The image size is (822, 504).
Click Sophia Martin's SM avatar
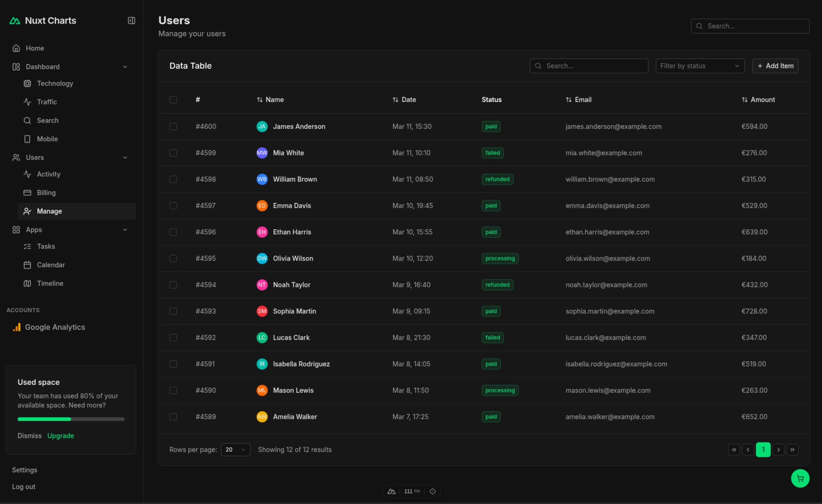click(x=262, y=311)
